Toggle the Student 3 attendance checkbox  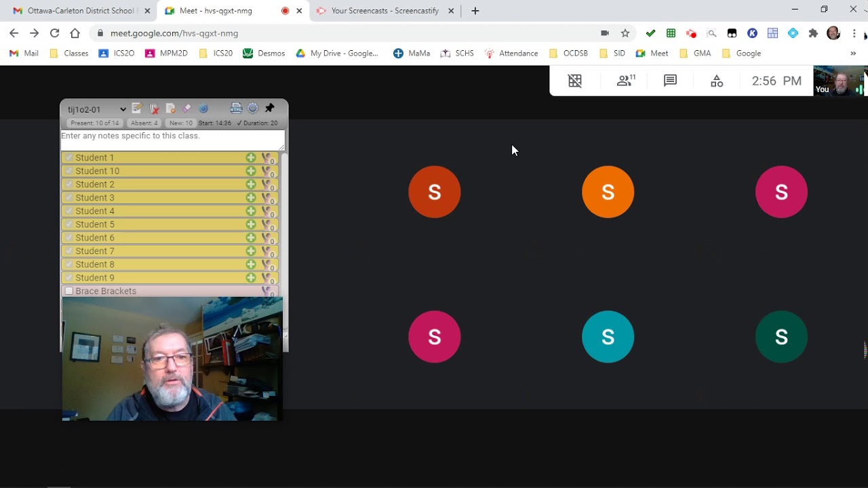tap(68, 197)
